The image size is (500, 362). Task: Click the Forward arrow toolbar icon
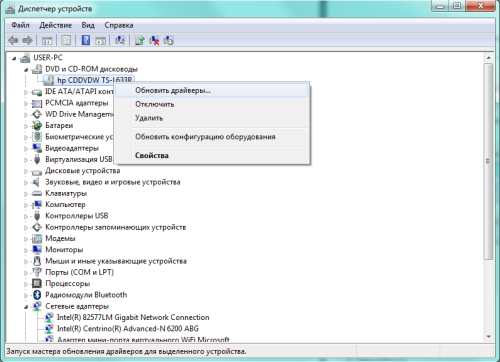(x=27, y=41)
